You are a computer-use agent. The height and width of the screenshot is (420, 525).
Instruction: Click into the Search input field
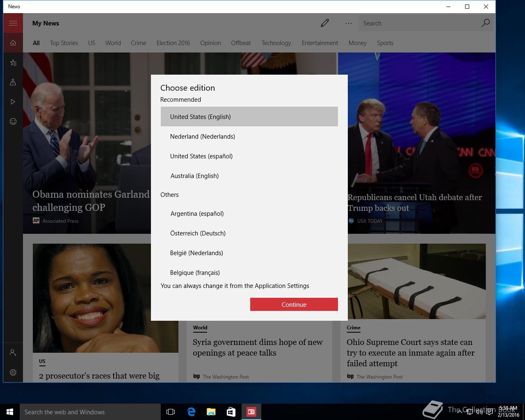tap(418, 23)
